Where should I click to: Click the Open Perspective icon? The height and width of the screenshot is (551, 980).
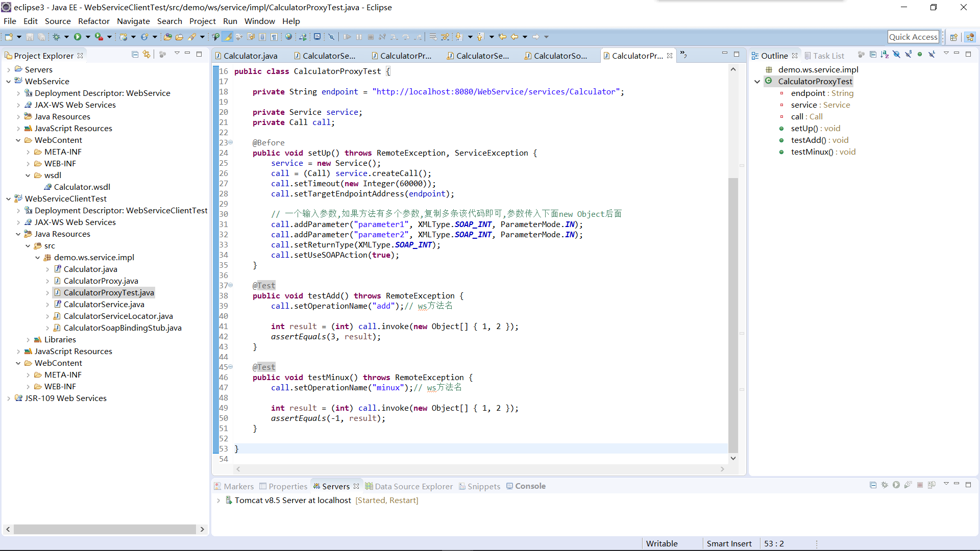953,37
